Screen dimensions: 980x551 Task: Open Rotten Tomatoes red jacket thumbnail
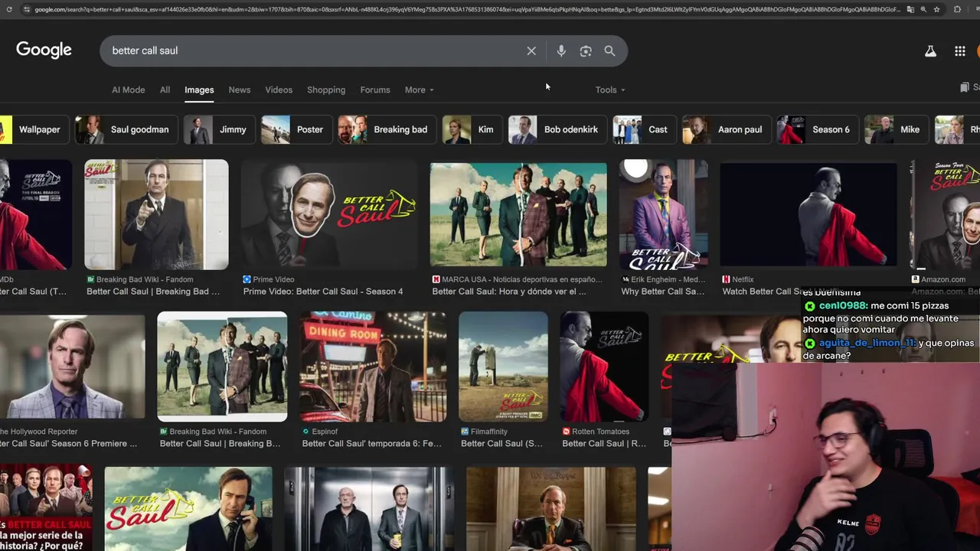604,367
